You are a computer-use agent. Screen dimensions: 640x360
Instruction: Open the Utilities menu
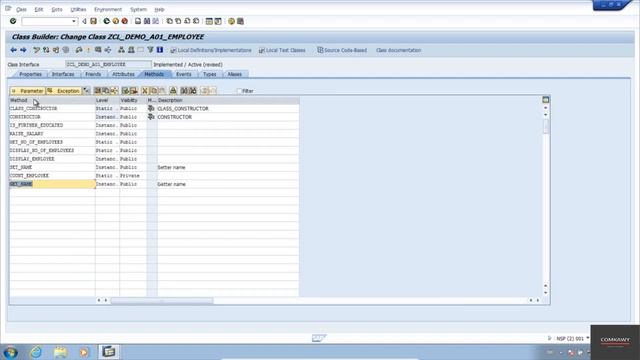(x=78, y=9)
